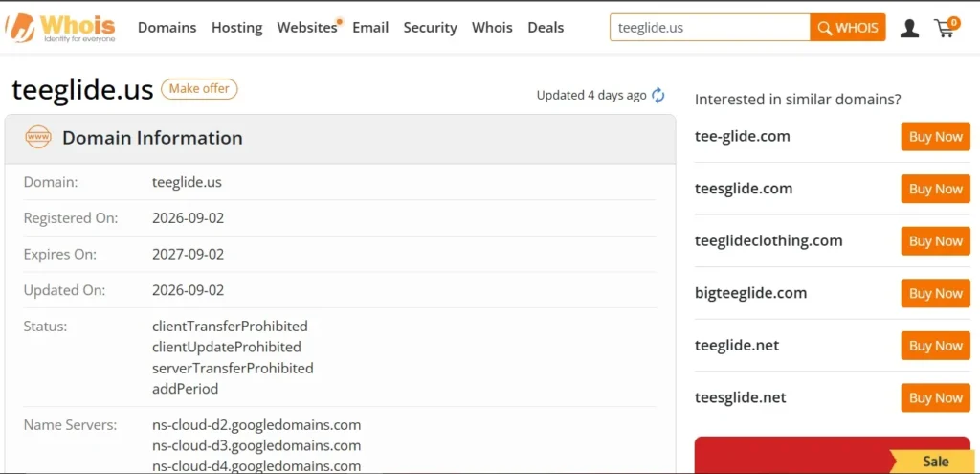Buy Now for tee-glide.com
This screenshot has height=474, width=980.
coord(936,137)
